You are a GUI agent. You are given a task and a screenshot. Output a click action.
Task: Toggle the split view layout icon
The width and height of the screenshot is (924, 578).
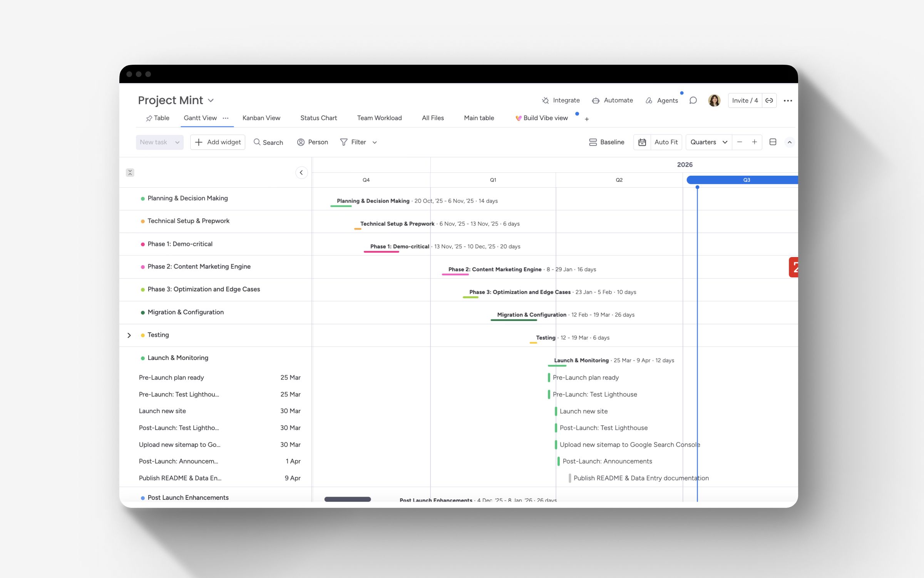pos(773,142)
